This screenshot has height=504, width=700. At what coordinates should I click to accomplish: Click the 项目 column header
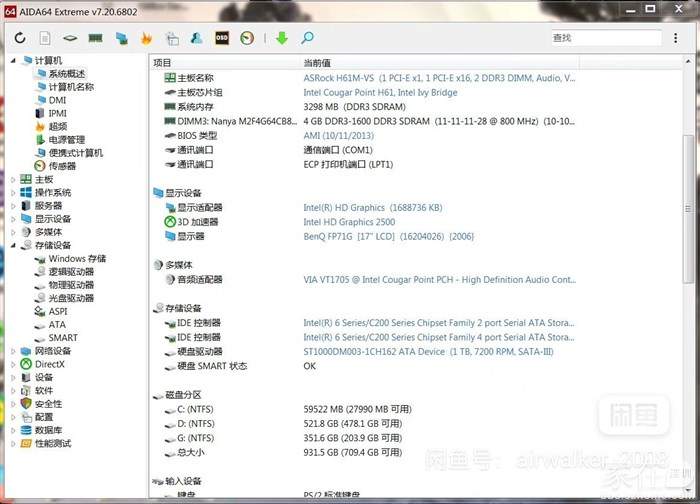(163, 62)
